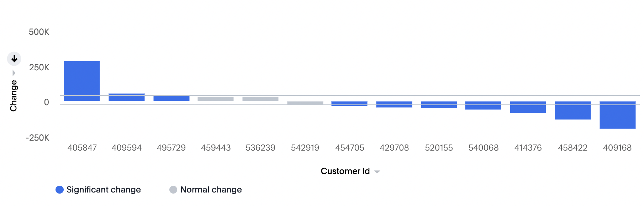644x206 pixels.
Task: Click the Change y-axis title
Action: (14, 96)
